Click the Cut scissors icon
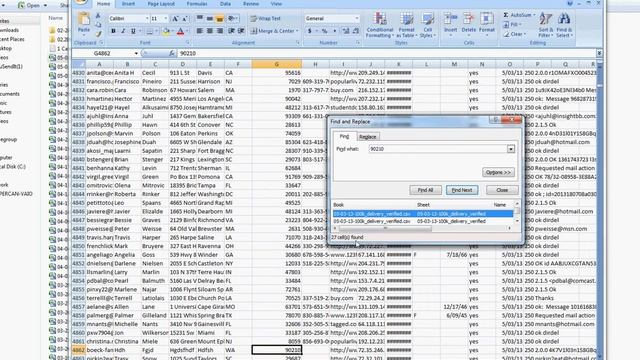 [98, 16]
